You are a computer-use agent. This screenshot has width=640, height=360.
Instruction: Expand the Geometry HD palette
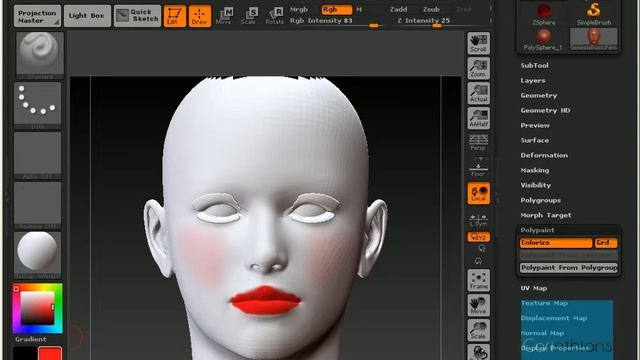[545, 110]
